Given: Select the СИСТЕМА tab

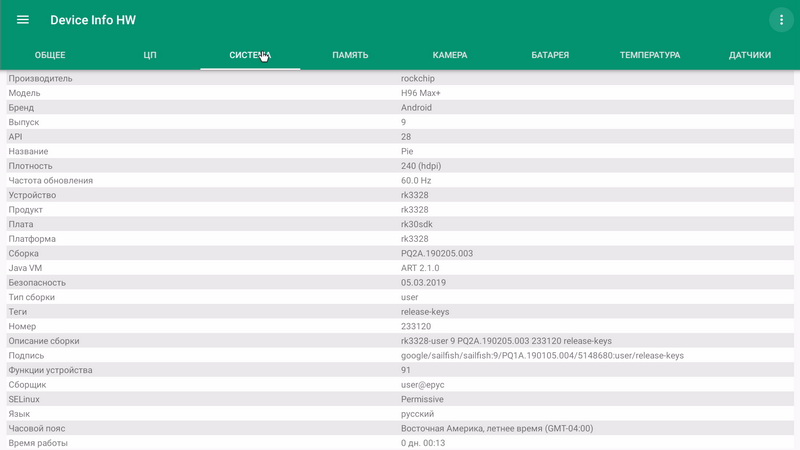Looking at the screenshot, I should click(250, 55).
